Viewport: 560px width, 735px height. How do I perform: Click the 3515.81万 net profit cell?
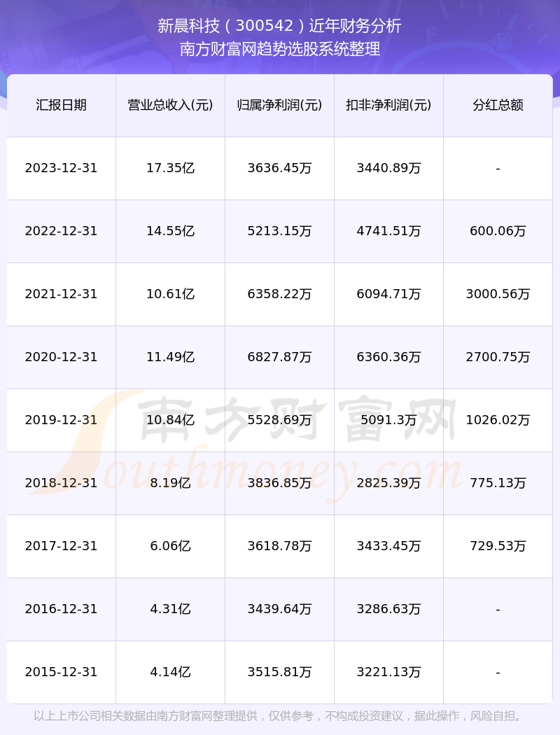click(x=280, y=672)
